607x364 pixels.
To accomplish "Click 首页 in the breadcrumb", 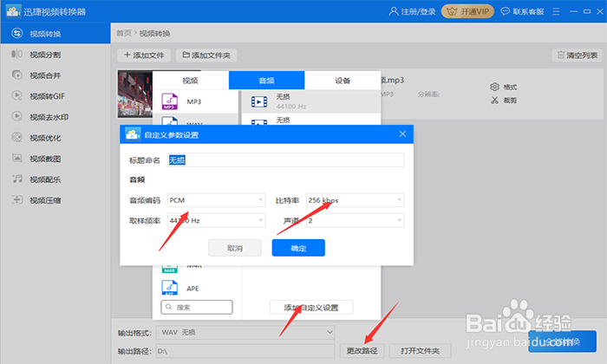I will [124, 33].
